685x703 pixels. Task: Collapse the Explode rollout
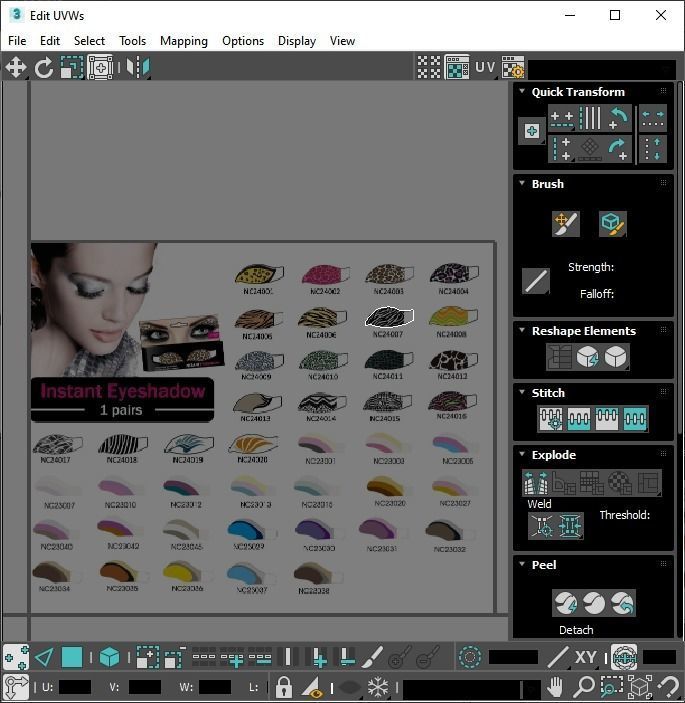pyautogui.click(x=522, y=454)
